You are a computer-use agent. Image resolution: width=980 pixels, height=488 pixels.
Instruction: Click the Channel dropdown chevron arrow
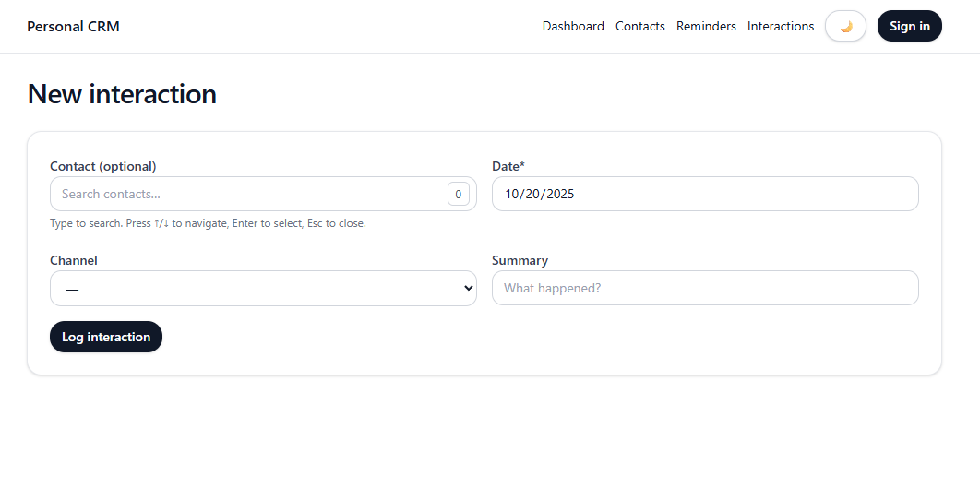point(468,288)
